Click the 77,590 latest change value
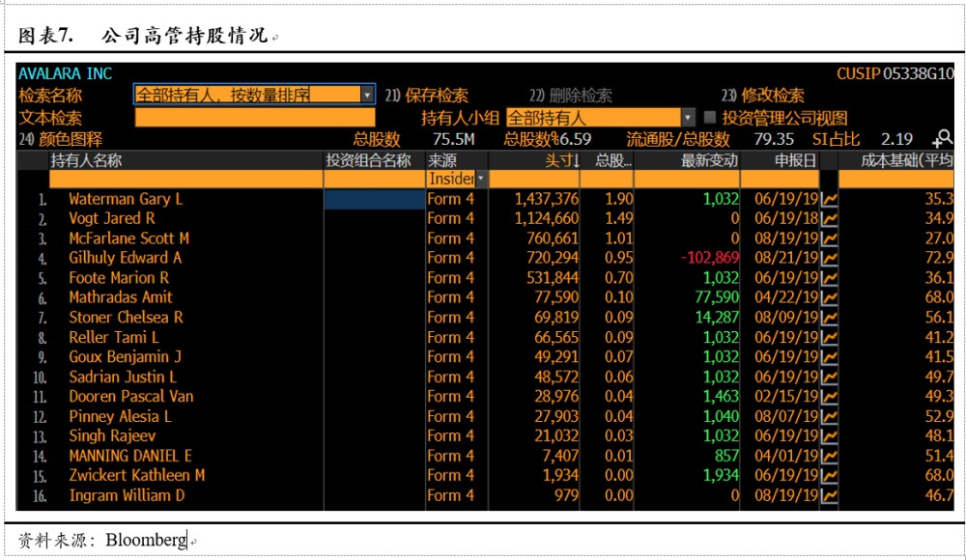966x560 pixels. click(717, 297)
